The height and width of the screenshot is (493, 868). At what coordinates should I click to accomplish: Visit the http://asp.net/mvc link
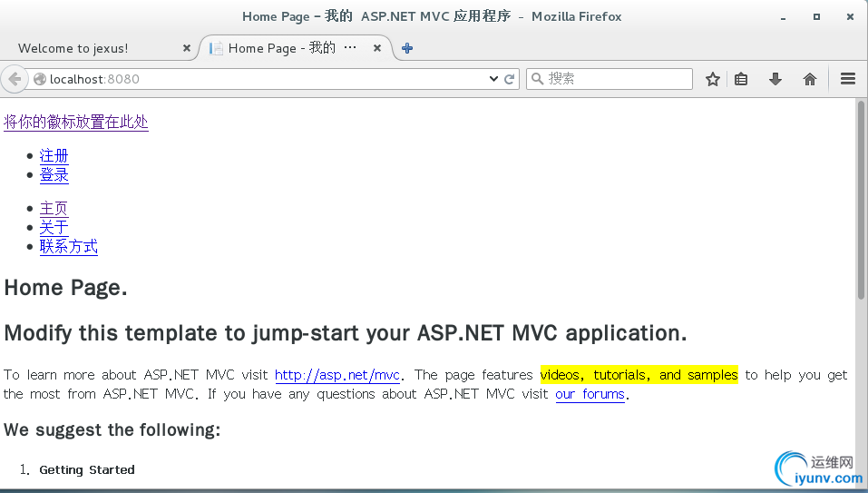tap(337, 375)
